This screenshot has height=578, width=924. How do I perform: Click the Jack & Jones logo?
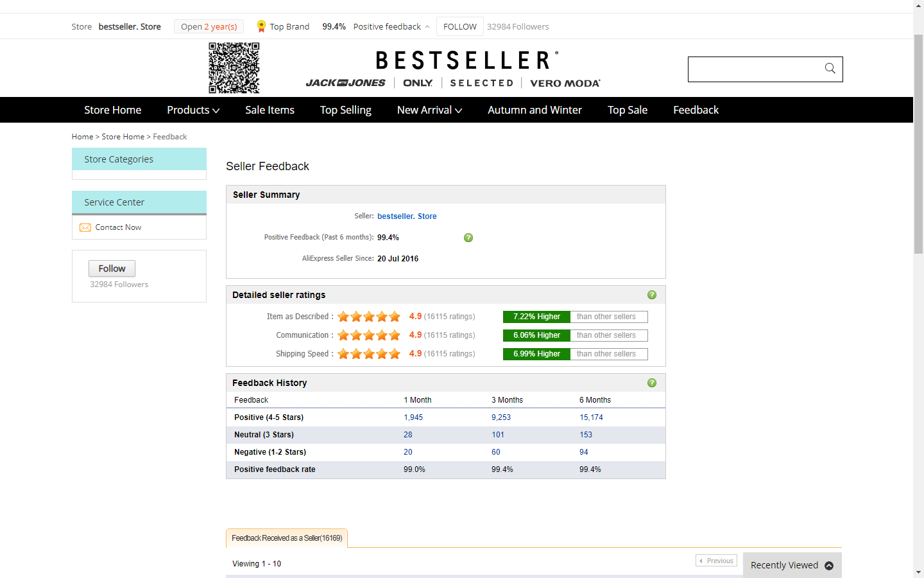point(345,83)
